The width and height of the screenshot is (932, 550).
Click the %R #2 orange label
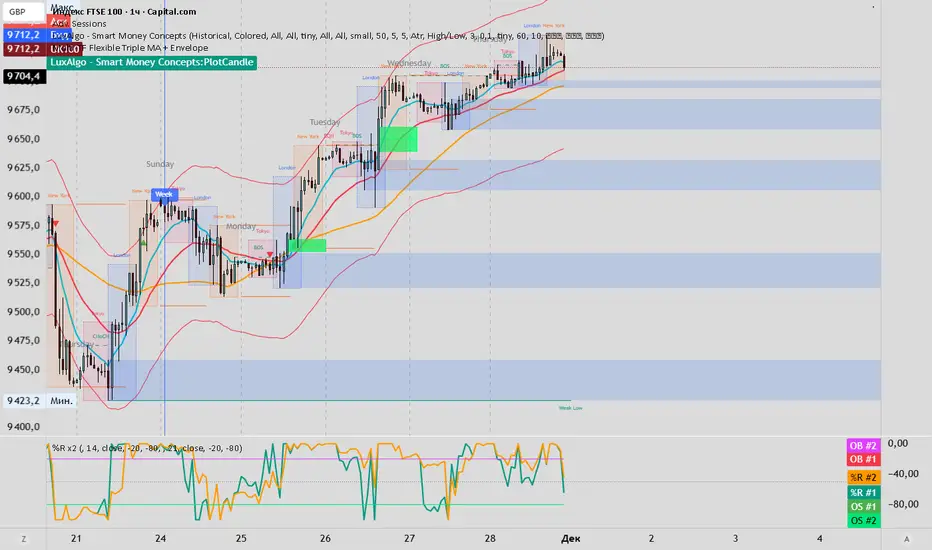tap(863, 477)
